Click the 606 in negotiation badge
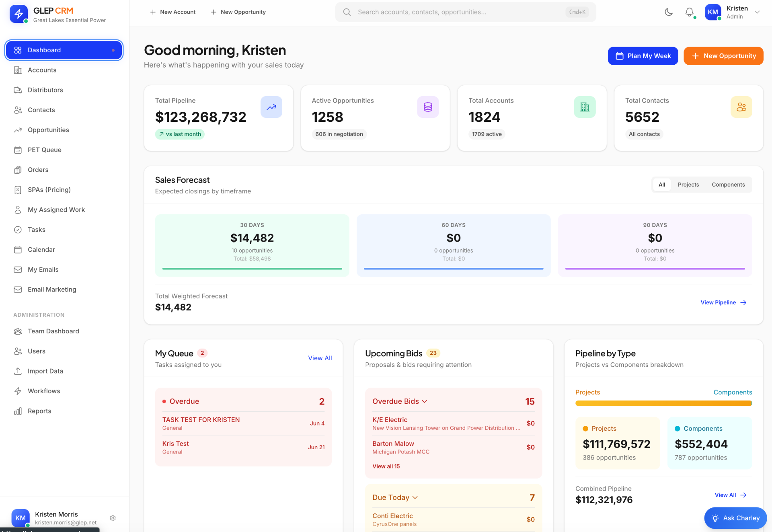This screenshot has width=772, height=532. (339, 134)
